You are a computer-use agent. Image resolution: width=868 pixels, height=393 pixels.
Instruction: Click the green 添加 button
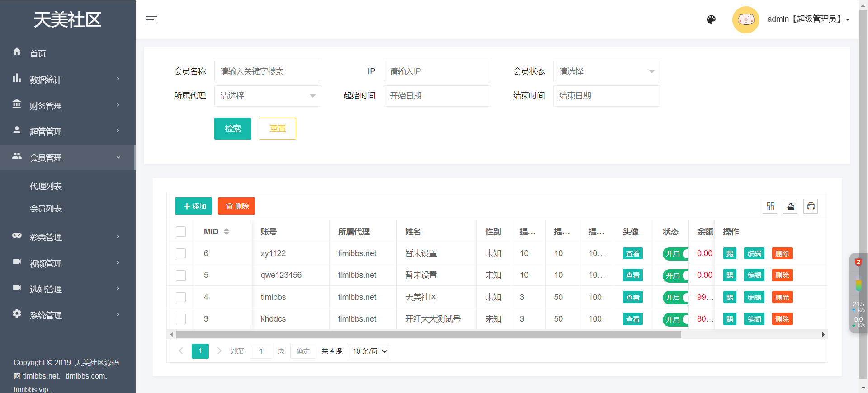click(x=193, y=206)
